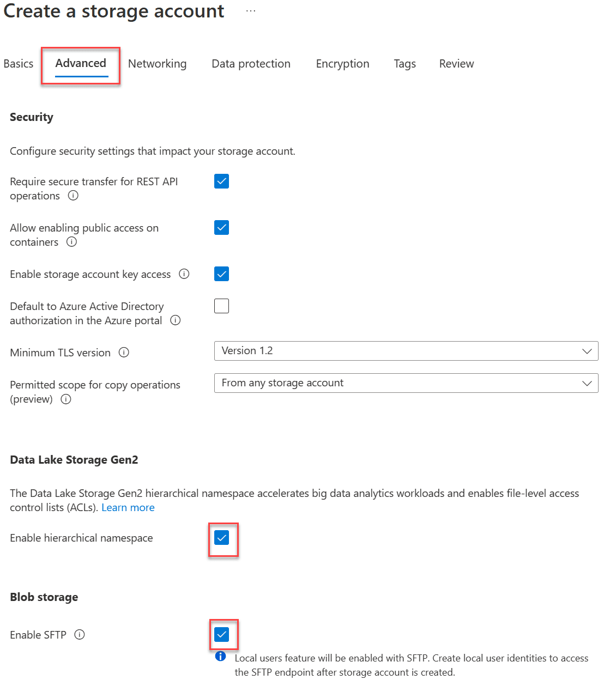This screenshot has width=616, height=686.
Task: Expand Permitted scope for copy operations dropdown
Action: click(x=406, y=383)
